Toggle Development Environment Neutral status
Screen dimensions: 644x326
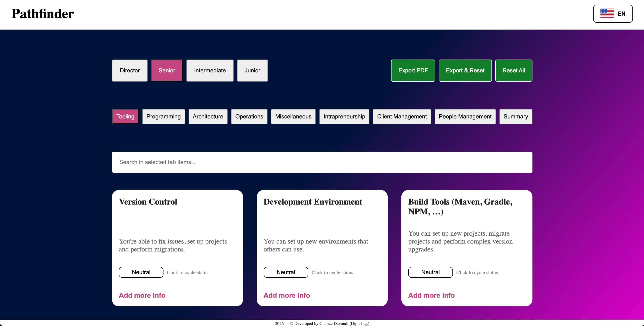tap(286, 272)
